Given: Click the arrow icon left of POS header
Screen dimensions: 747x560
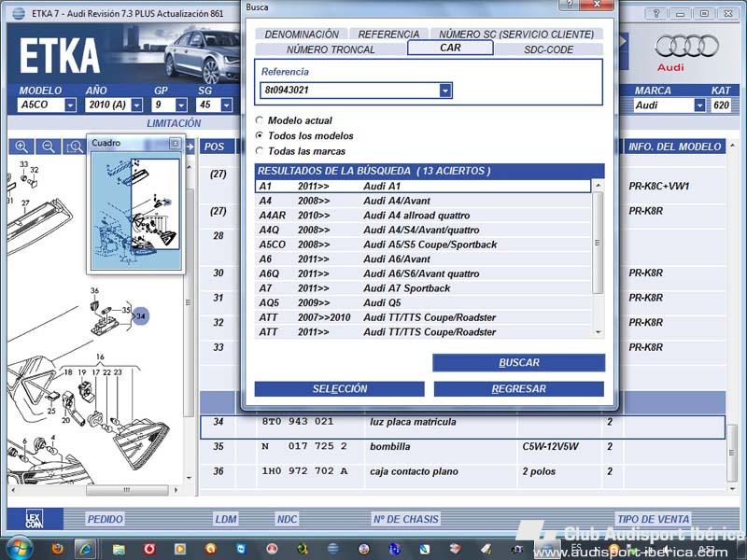Looking at the screenshot, I should pyautogui.click(x=190, y=147).
